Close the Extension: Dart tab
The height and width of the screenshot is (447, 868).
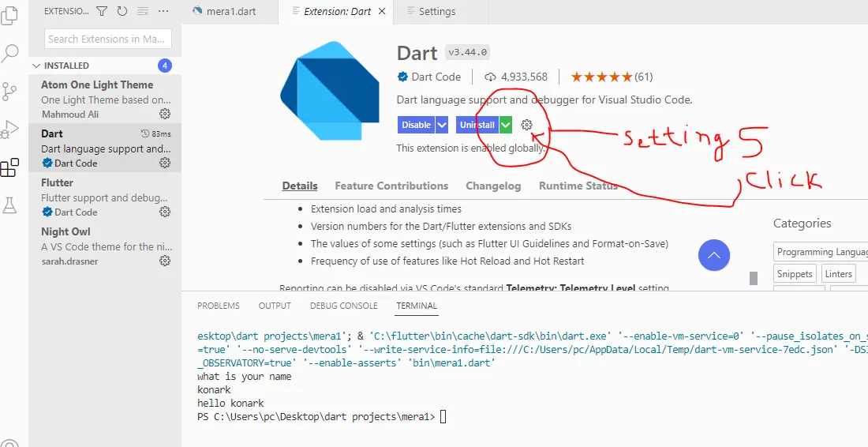coord(382,11)
